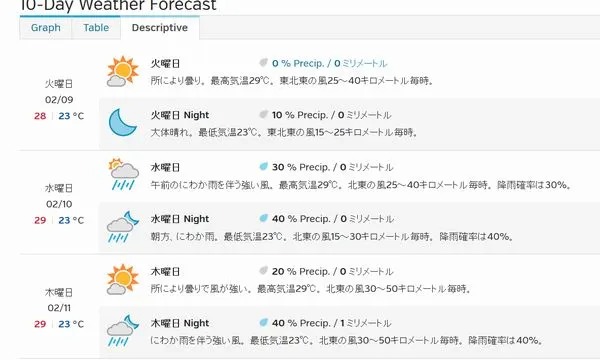Screen dimensions: 600x360
Task: Click the rain shower icon for 水曜日
Action: [123, 174]
